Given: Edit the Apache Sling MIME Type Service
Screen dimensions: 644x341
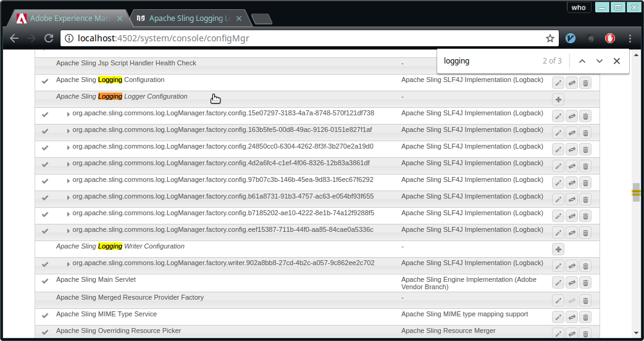Looking at the screenshot, I should (558, 317).
